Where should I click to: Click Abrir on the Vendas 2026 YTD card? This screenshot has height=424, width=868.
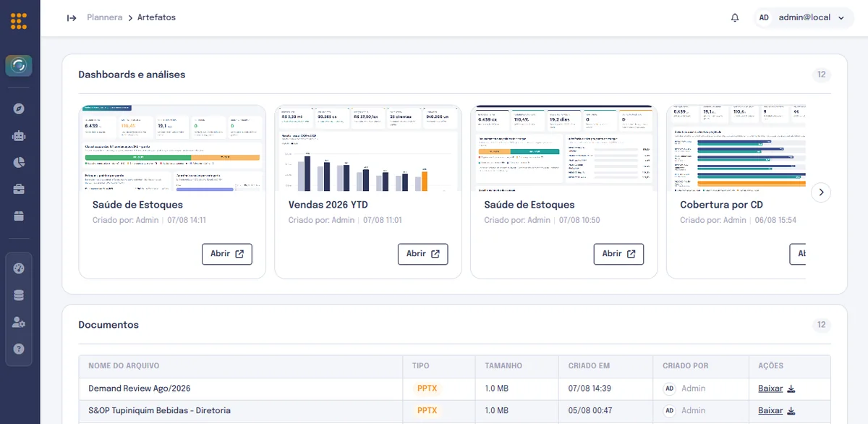point(423,254)
